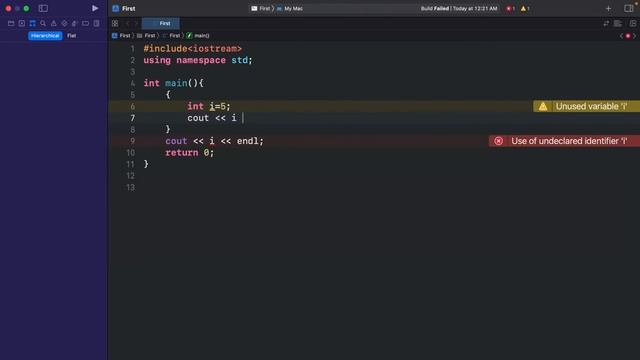Click line number 9 in the gutter
Screen dimensions: 640x360
pos(132,141)
